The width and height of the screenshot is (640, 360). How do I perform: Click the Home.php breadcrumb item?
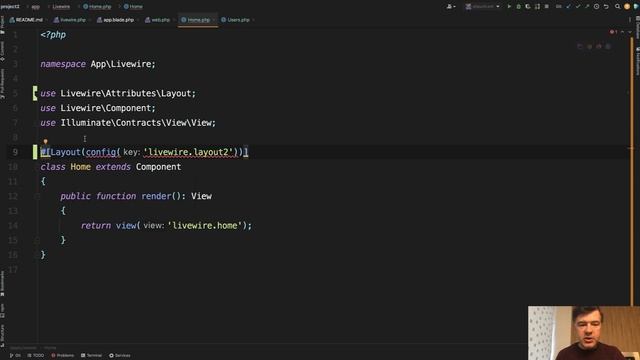pyautogui.click(x=97, y=7)
